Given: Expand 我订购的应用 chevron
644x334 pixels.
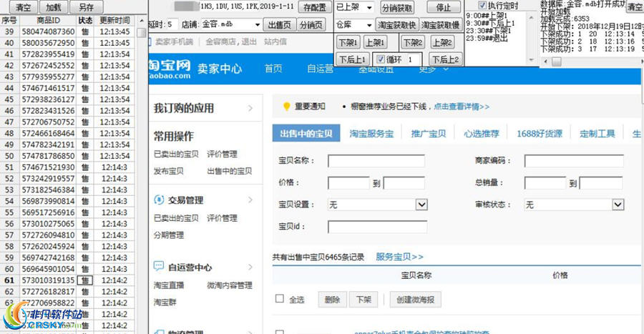Looking at the screenshot, I should [x=250, y=108].
